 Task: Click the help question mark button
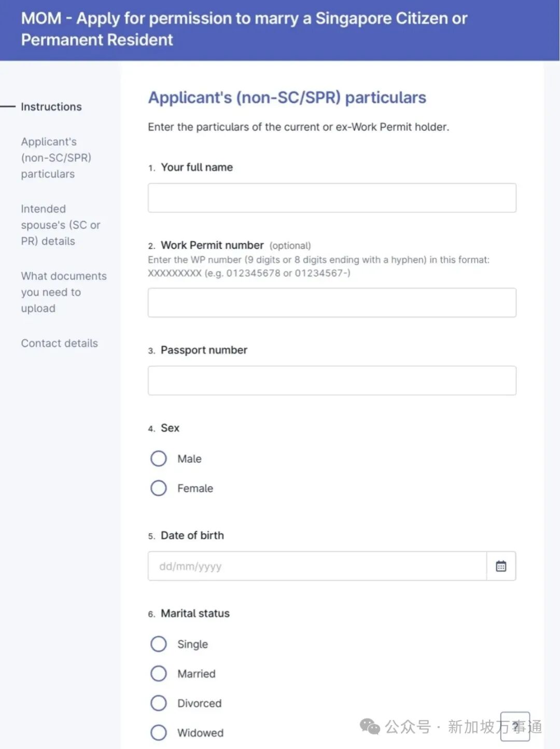coord(515,726)
